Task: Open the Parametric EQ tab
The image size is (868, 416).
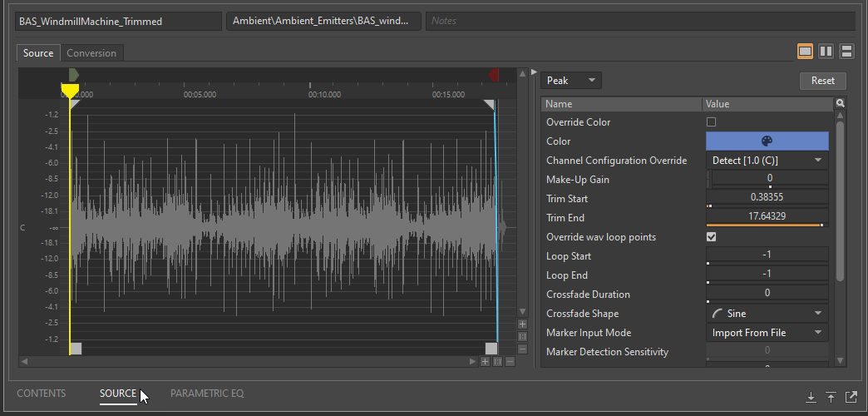Action: point(207,394)
